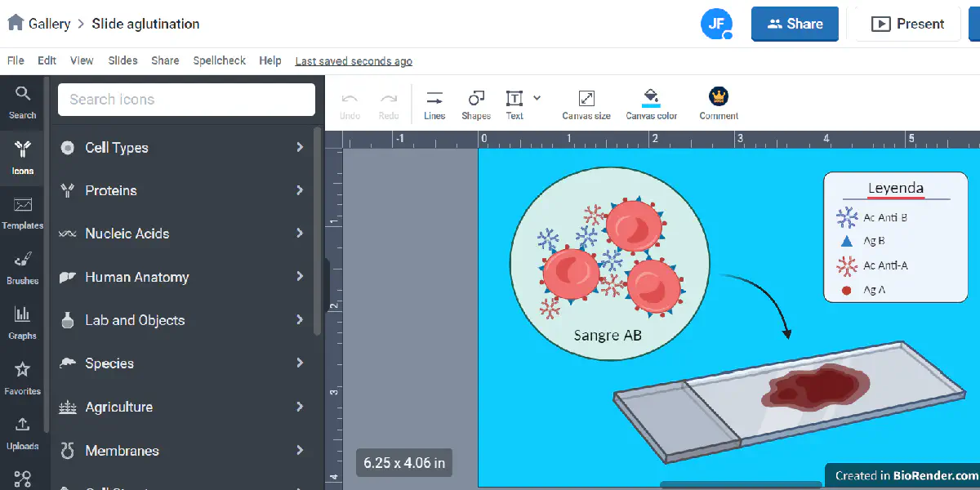Open the Text tool dropdown arrow
980x490 pixels.
(537, 98)
